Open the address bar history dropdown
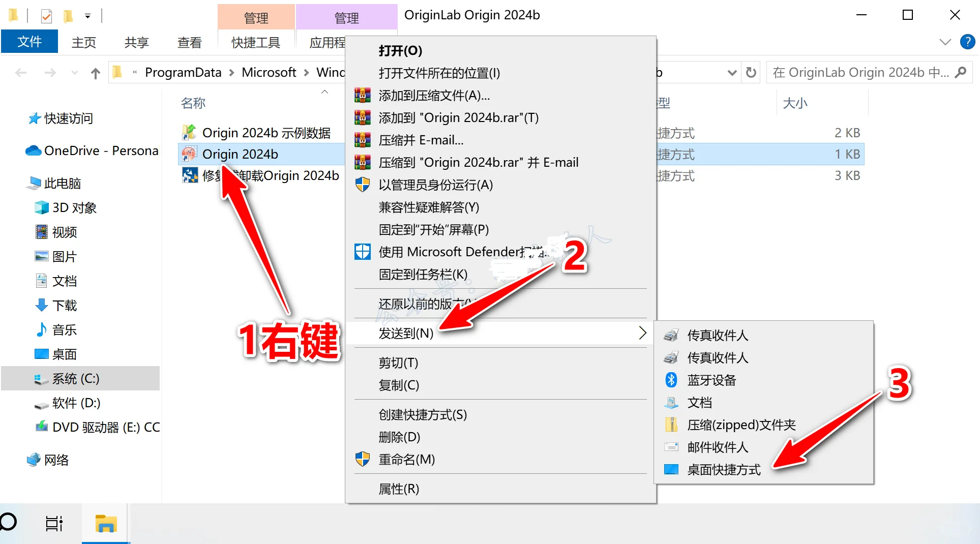Image resolution: width=980 pixels, height=544 pixels. pos(732,72)
